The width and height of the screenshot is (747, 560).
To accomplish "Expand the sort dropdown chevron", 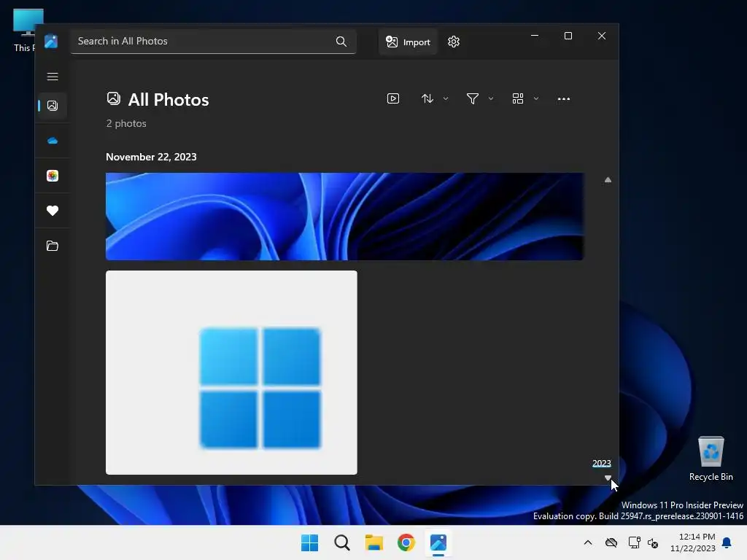I will tap(446, 98).
